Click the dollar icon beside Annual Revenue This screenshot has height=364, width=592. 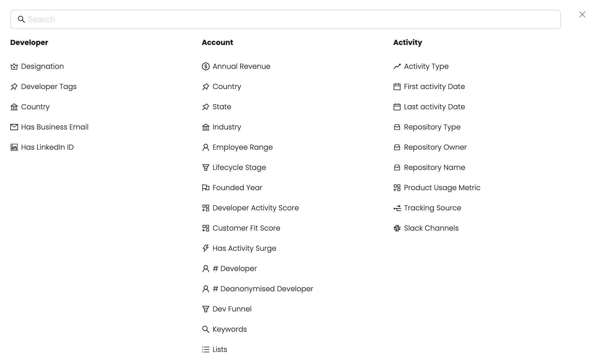(x=205, y=66)
